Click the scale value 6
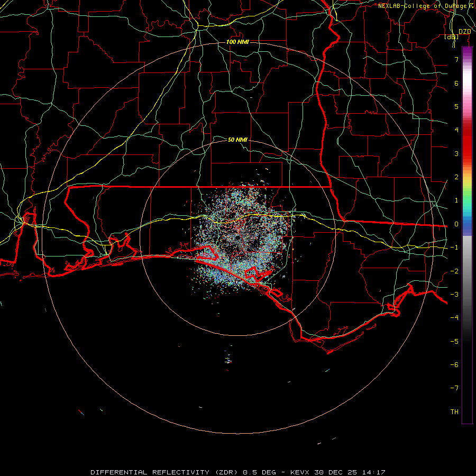The image size is (476, 476). [x=456, y=83]
